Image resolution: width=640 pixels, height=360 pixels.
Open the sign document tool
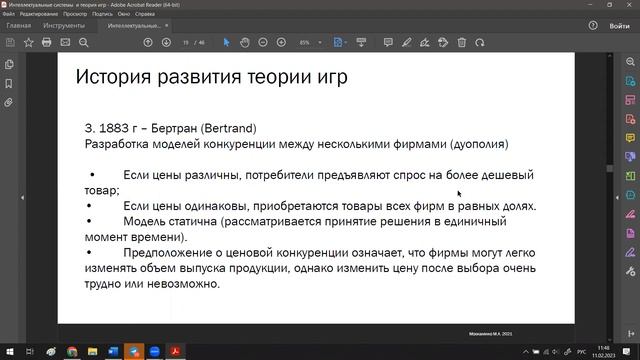click(x=425, y=42)
